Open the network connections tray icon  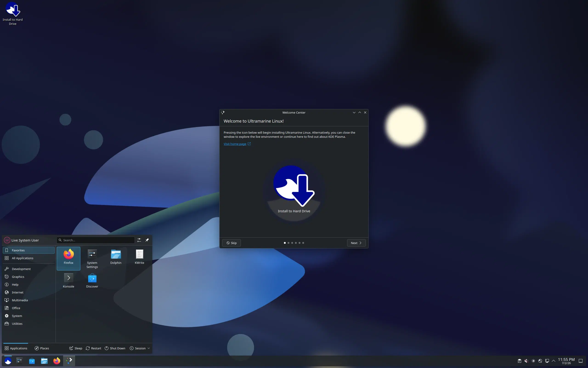[x=547, y=361]
